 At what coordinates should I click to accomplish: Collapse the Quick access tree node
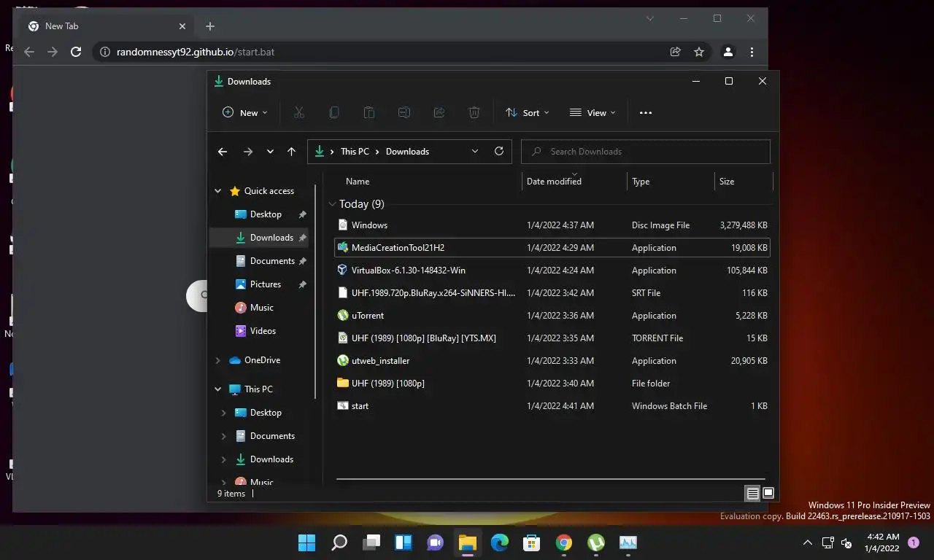[x=217, y=191]
